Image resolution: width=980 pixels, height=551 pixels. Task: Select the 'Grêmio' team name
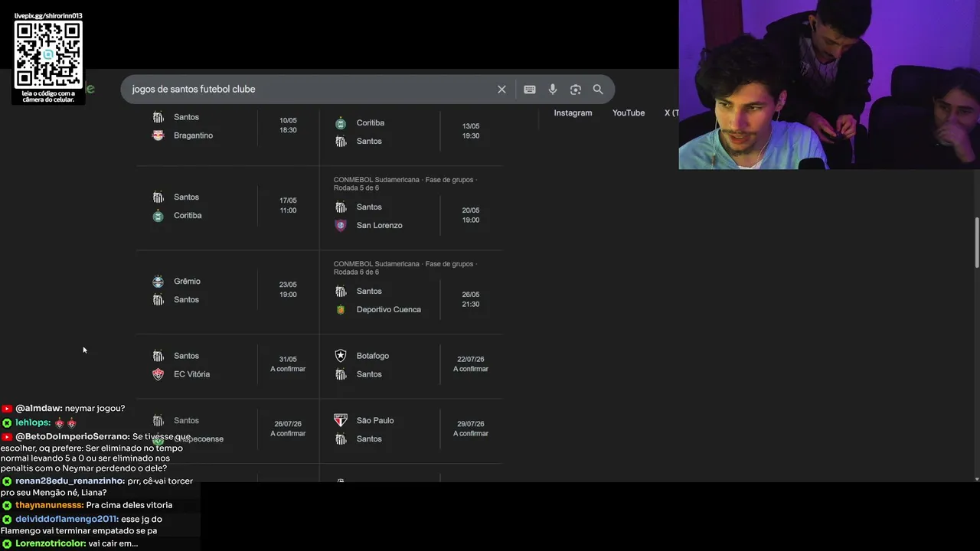click(x=187, y=282)
